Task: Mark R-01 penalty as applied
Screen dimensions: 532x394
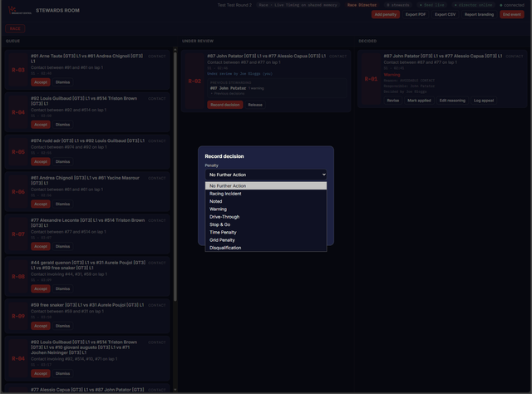Action: (x=419, y=101)
